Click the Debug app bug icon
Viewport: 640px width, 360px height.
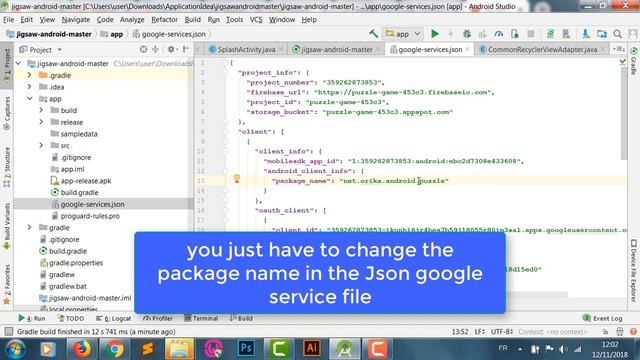(x=467, y=34)
